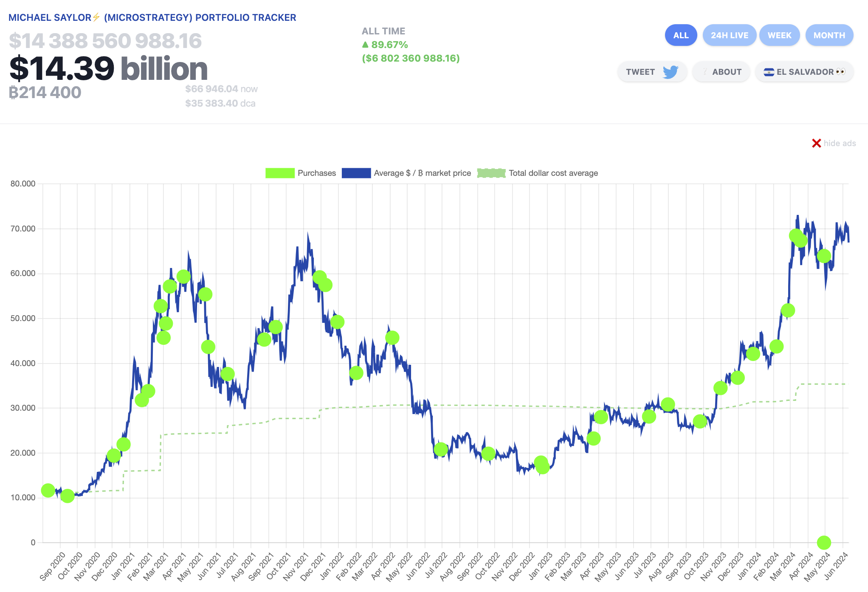Click the ($6 802 360 988.16) profit amount
Viewport: 868px width, 592px height.
411,58
